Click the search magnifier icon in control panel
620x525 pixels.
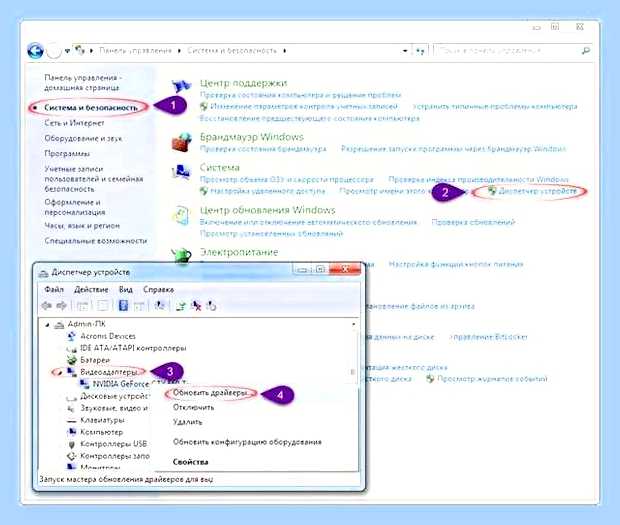pyautogui.click(x=586, y=51)
